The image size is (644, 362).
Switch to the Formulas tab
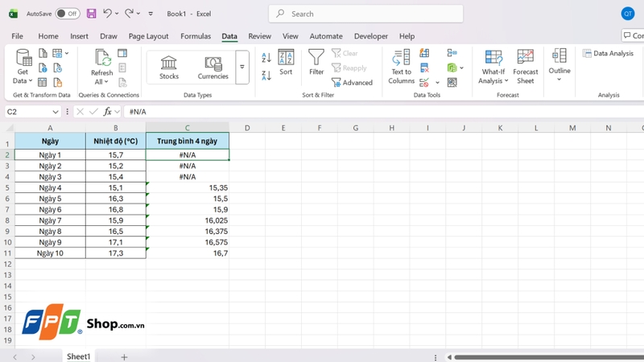coord(196,36)
